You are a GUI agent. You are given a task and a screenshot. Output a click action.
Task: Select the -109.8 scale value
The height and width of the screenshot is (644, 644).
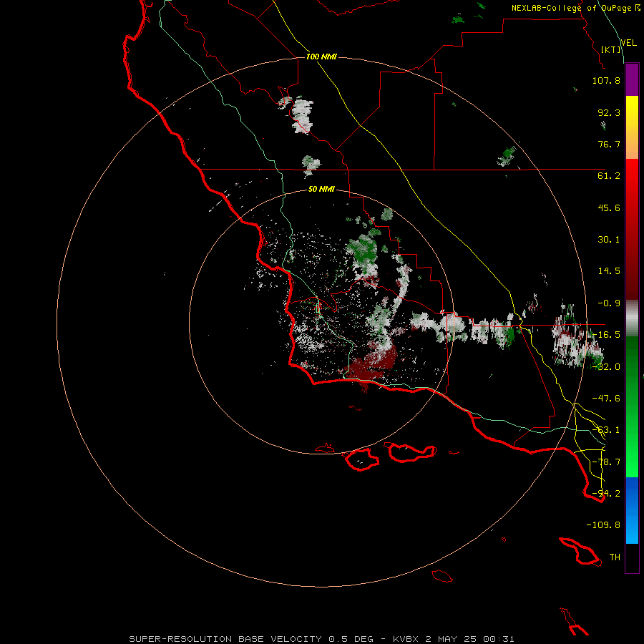coord(603,525)
